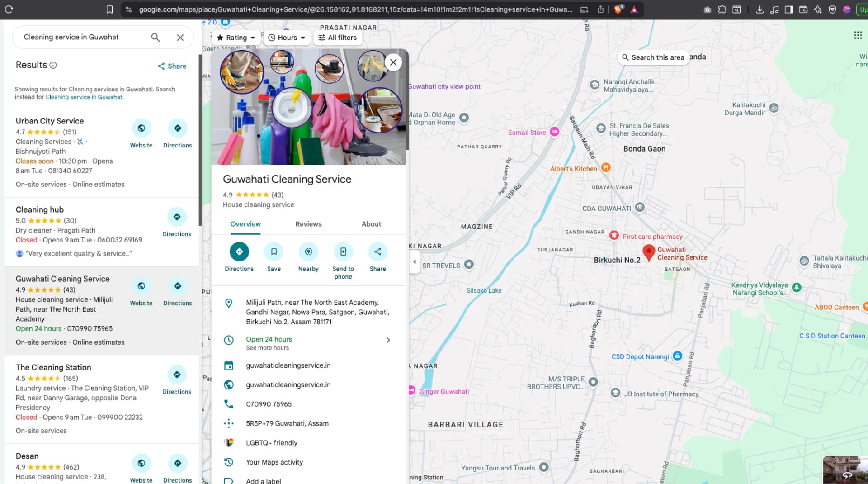868x484 pixels.
Task: Switch to the About tab
Action: coord(371,224)
